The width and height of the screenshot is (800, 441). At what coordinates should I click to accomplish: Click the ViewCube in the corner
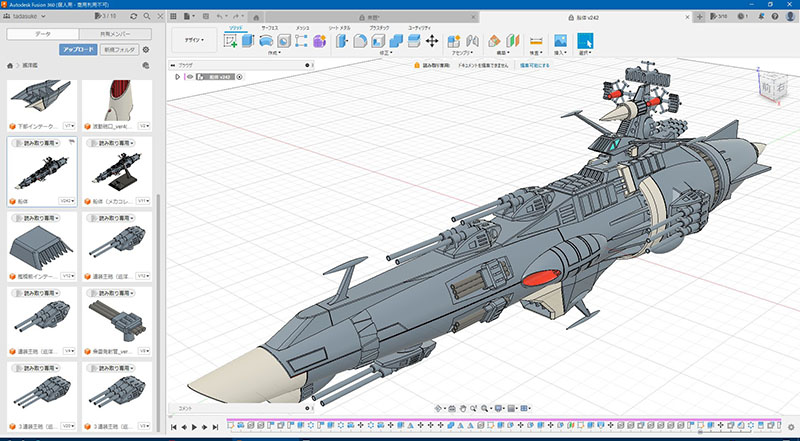[773, 87]
